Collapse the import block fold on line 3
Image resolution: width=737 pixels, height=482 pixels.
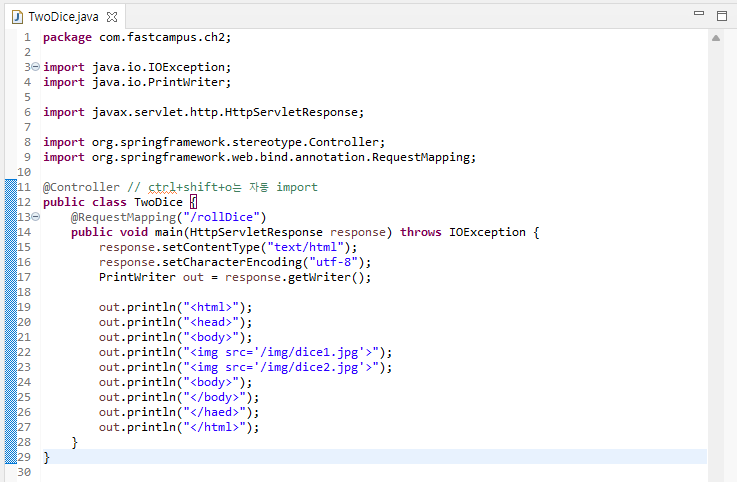click(35, 67)
